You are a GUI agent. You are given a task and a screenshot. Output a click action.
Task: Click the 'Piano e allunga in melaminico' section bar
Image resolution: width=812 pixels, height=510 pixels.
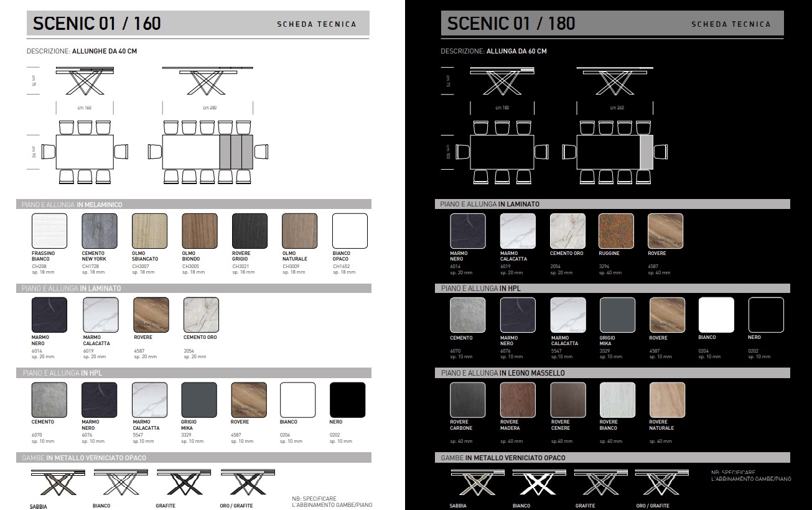click(x=193, y=204)
